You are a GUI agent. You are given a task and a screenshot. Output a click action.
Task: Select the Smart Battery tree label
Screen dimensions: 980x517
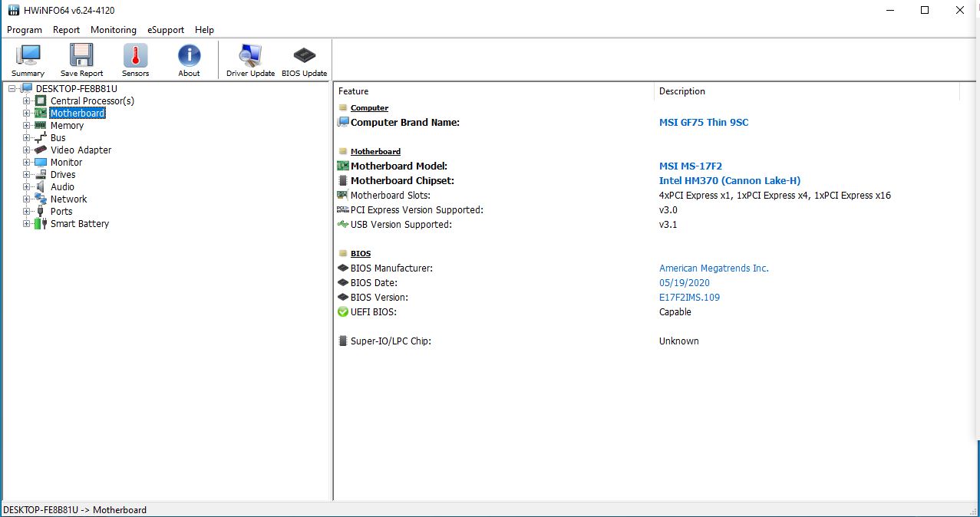pyautogui.click(x=80, y=223)
